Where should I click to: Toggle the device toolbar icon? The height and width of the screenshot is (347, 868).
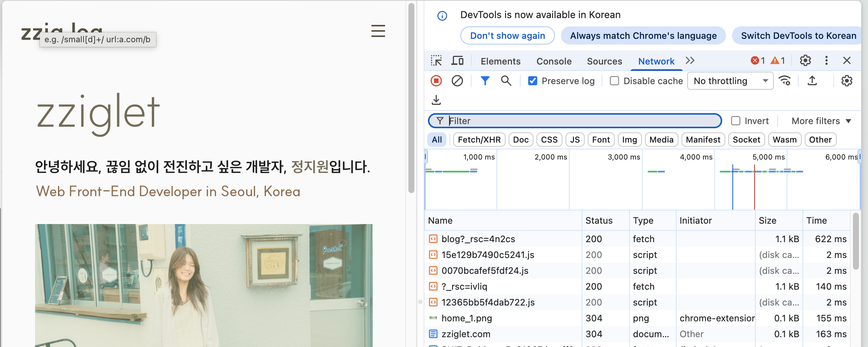[457, 61]
